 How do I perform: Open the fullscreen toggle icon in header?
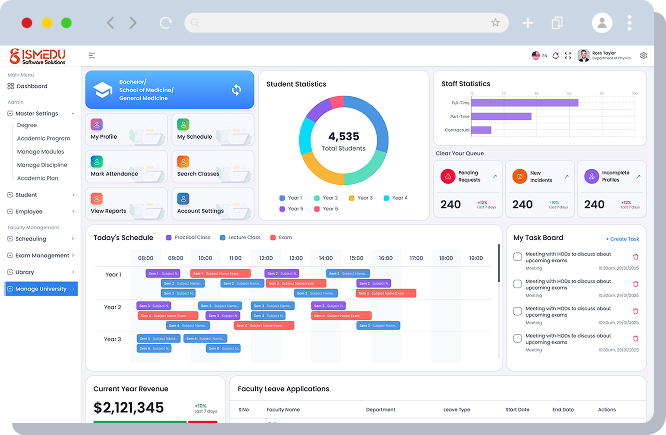(x=568, y=56)
